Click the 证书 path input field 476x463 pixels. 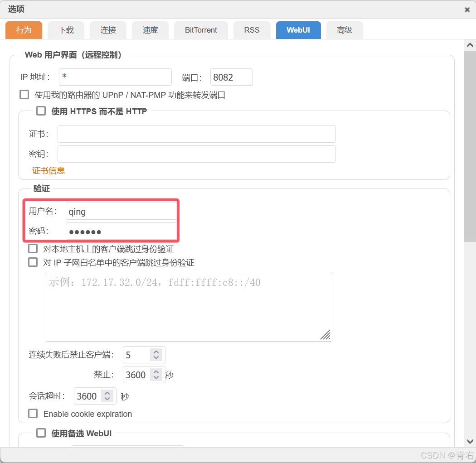tap(197, 134)
